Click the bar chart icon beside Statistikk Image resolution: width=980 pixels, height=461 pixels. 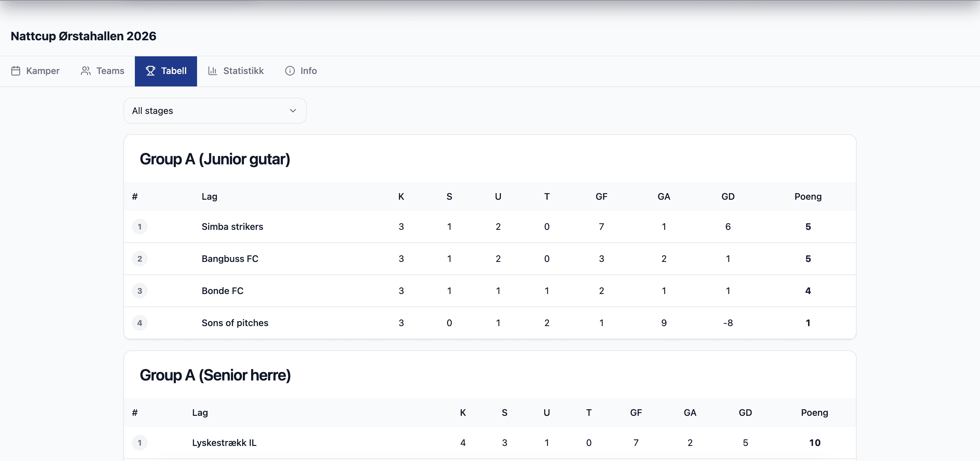213,71
